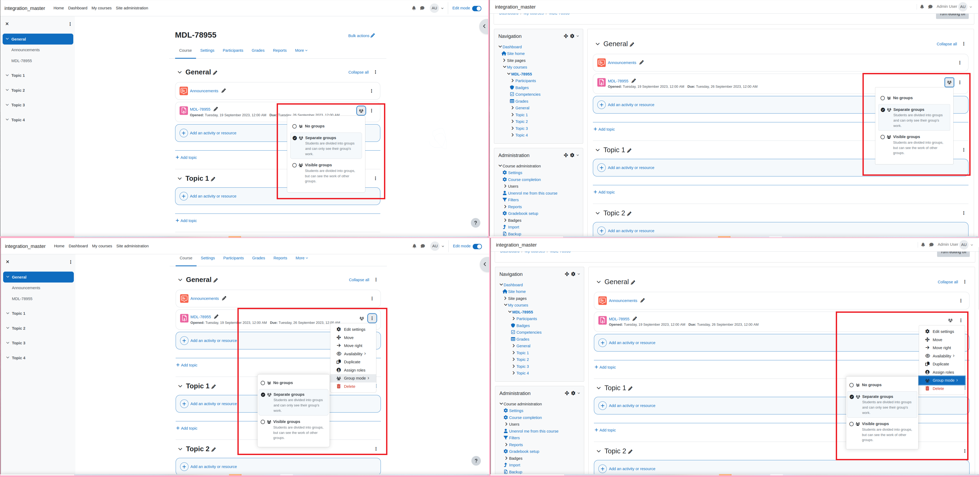Viewport: 980px width, 477px height.
Task: Open Participants tab in top-left screenshot
Action: (x=233, y=50)
